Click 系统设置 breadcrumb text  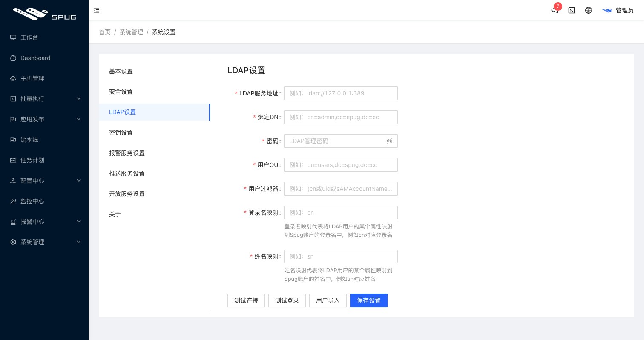(x=164, y=32)
